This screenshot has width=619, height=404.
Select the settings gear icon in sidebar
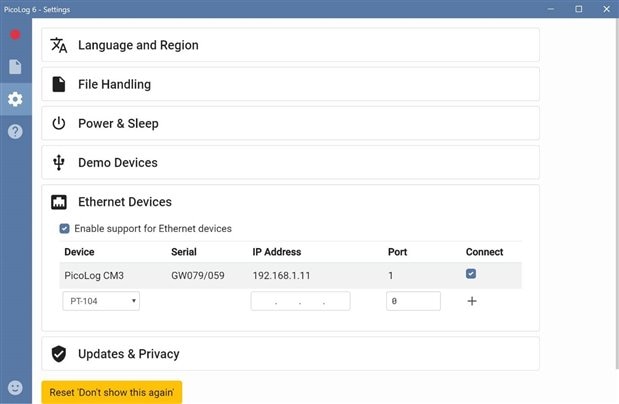15,99
